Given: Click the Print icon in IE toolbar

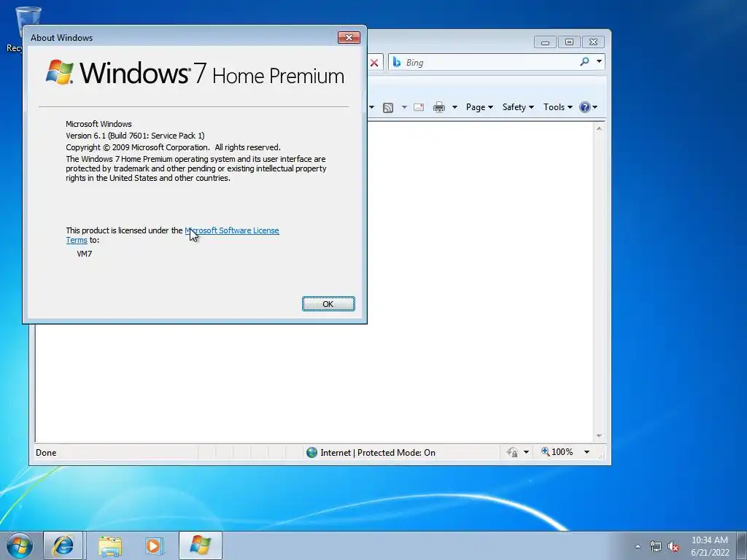Looking at the screenshot, I should (x=438, y=107).
